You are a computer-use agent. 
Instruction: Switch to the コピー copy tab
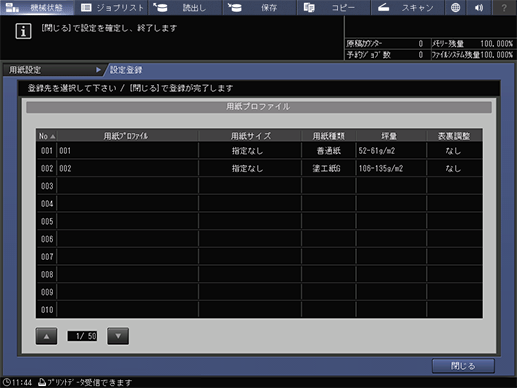(x=334, y=7)
